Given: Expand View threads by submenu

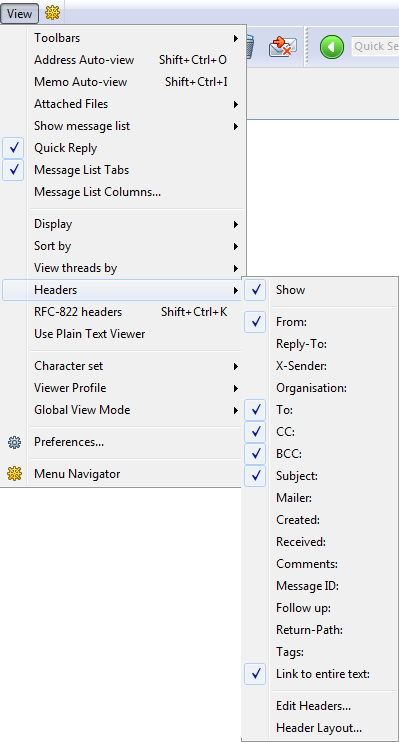Looking at the screenshot, I should [123, 268].
